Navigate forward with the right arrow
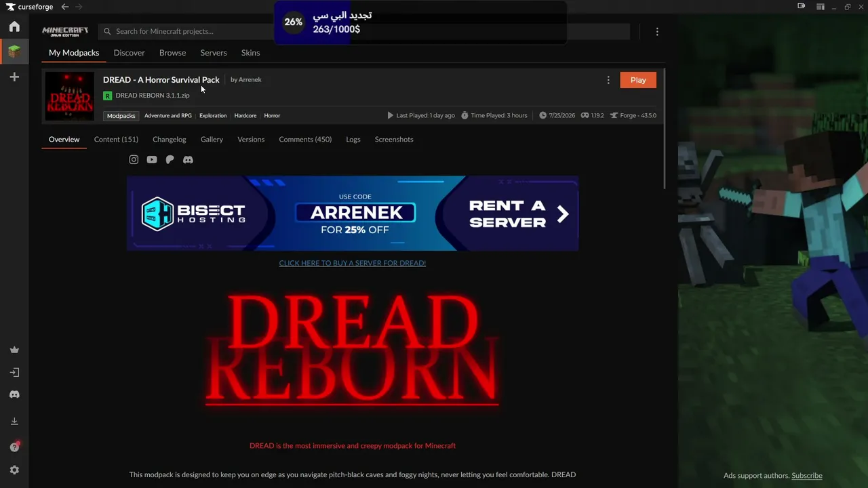 pos(79,7)
